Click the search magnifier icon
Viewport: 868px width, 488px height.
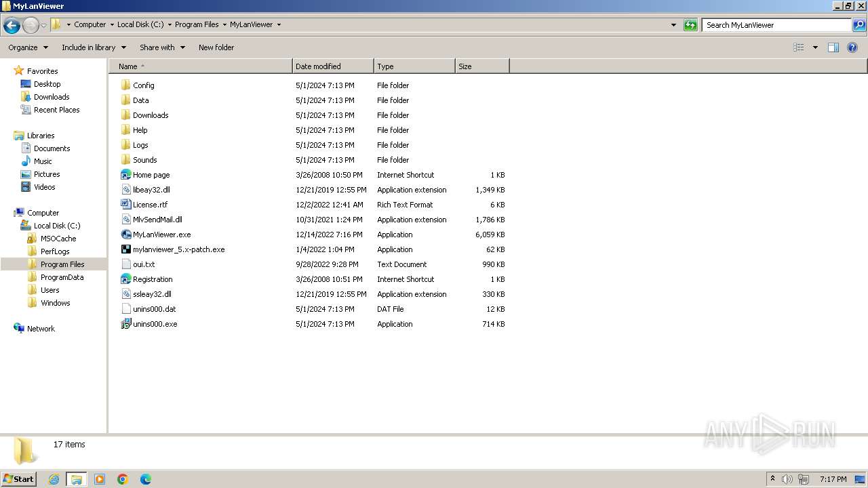859,25
